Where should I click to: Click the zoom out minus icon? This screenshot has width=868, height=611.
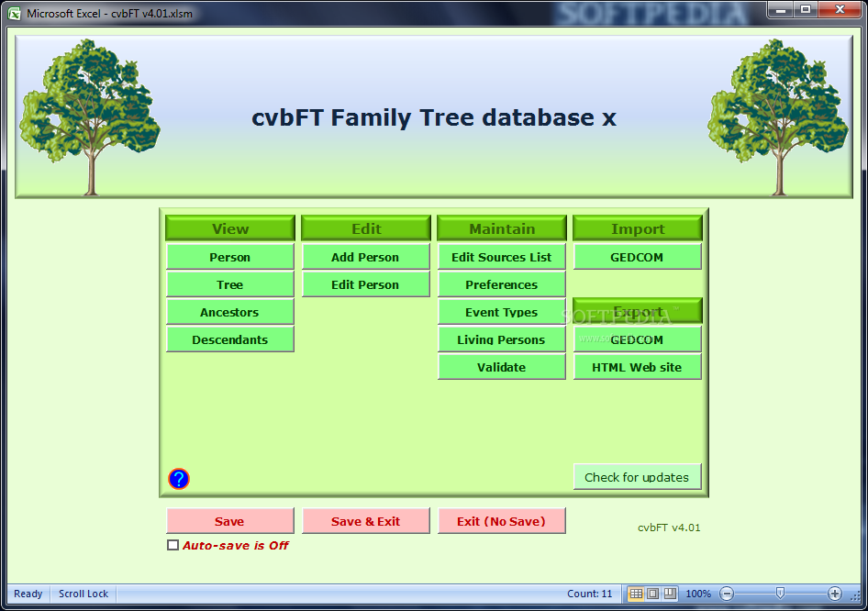pos(727,594)
